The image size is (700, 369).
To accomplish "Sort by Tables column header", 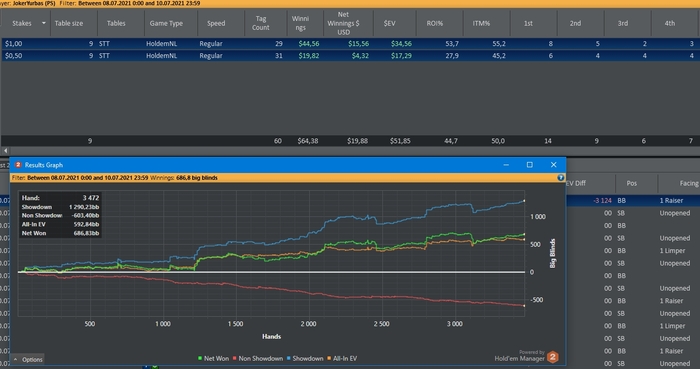I will tap(116, 23).
